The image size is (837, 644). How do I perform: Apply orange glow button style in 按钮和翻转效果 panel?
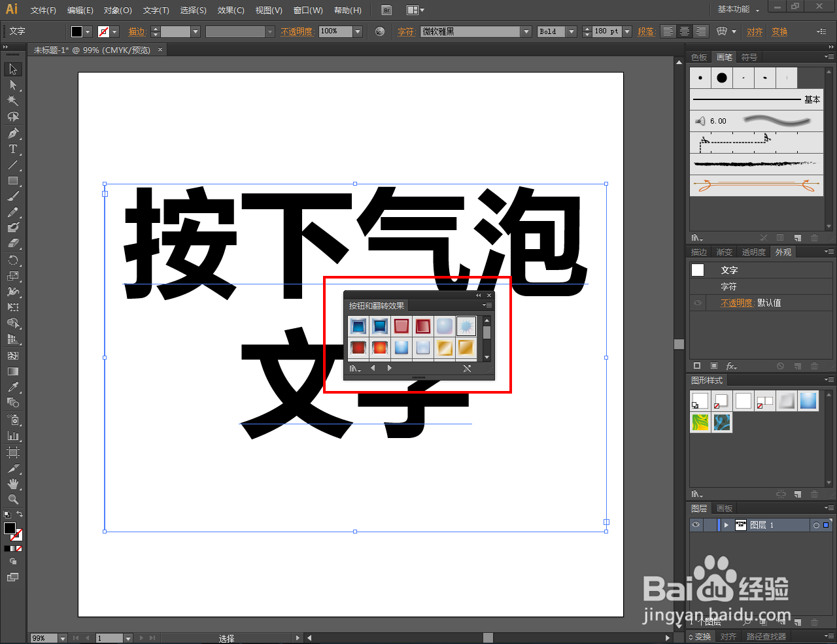(380, 347)
